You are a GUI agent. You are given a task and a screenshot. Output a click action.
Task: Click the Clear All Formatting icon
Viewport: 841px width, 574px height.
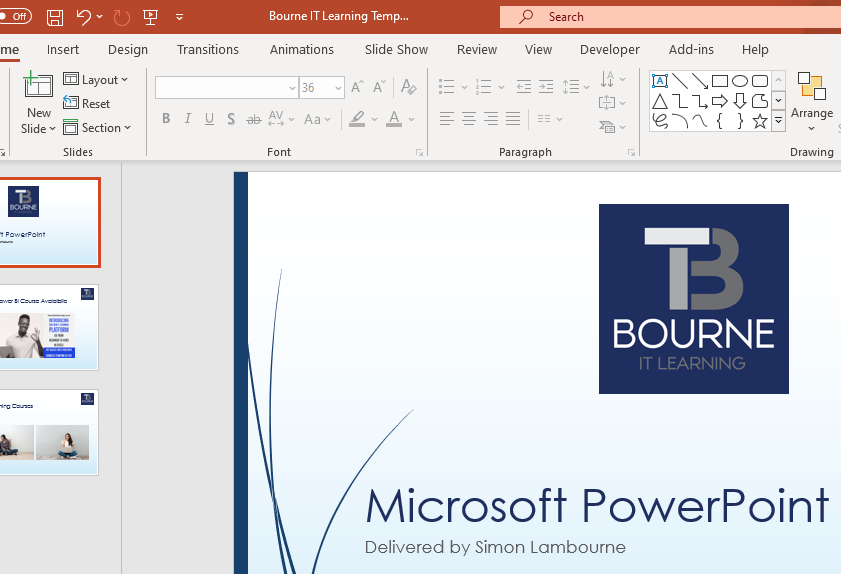click(408, 88)
